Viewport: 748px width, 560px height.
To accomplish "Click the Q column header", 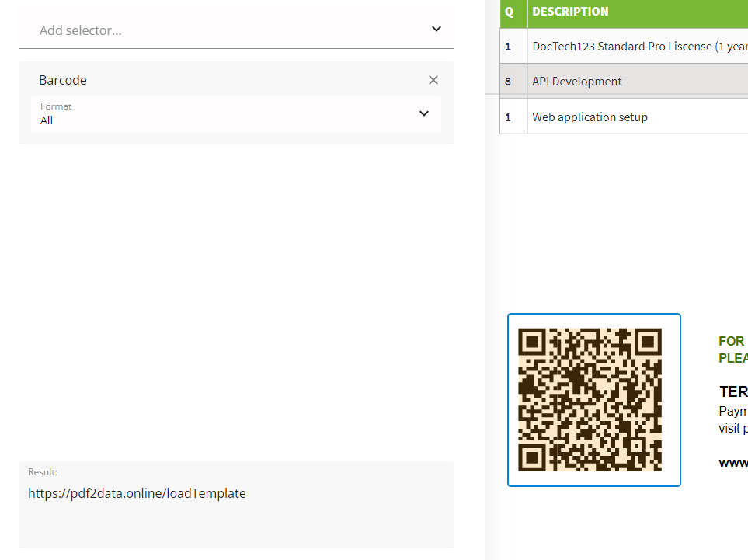I will pos(510,12).
